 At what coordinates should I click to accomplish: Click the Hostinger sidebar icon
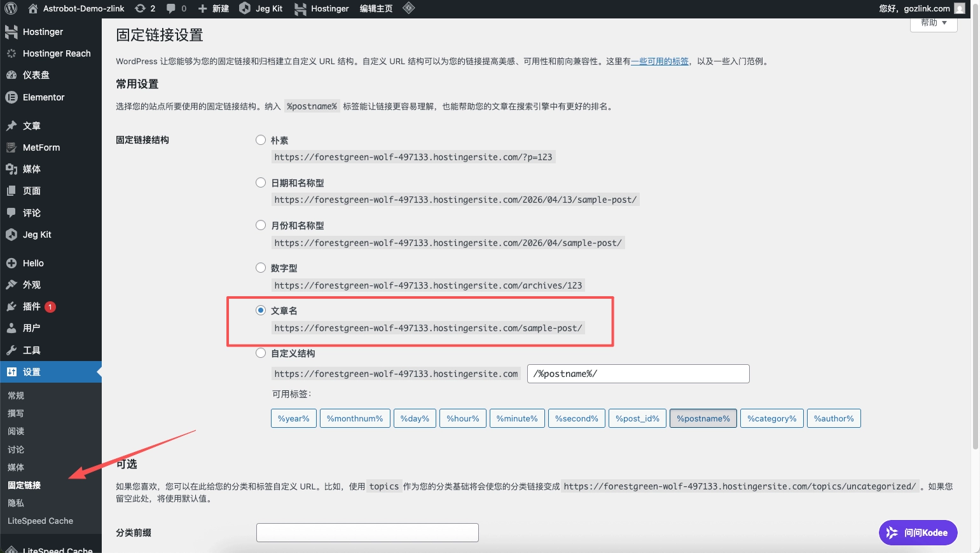tap(11, 32)
